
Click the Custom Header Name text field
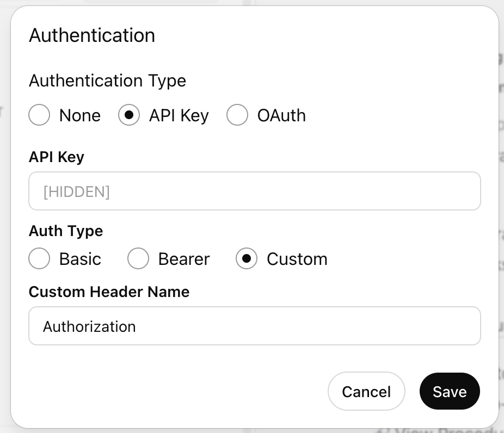(x=255, y=326)
